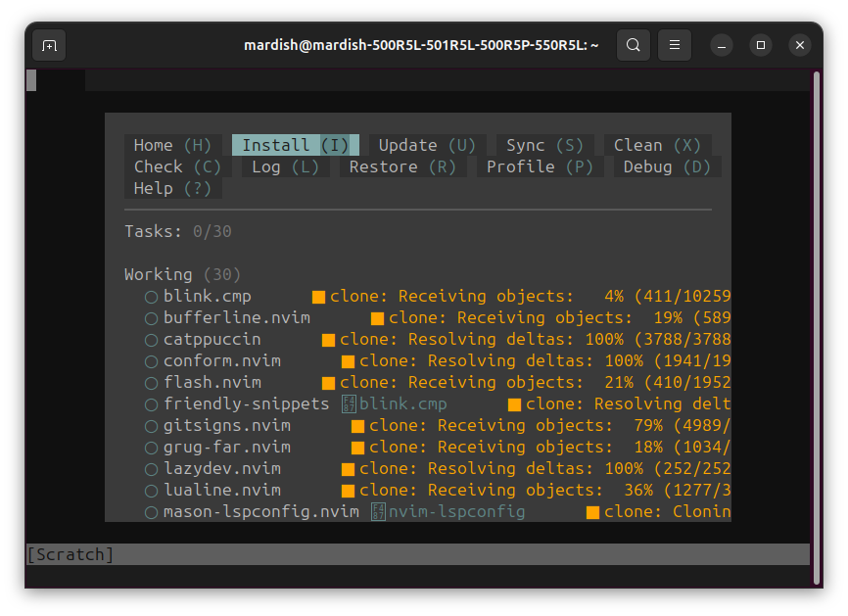Select the Install (I) tab
This screenshot has height=616, width=848.
coord(296,146)
